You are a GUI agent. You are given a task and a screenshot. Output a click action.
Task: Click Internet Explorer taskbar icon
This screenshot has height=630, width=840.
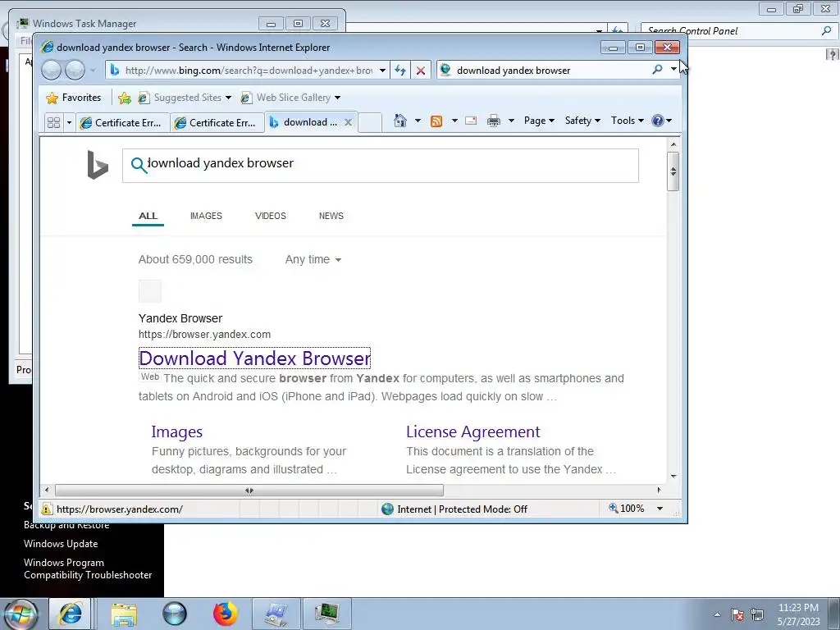pos(71,614)
